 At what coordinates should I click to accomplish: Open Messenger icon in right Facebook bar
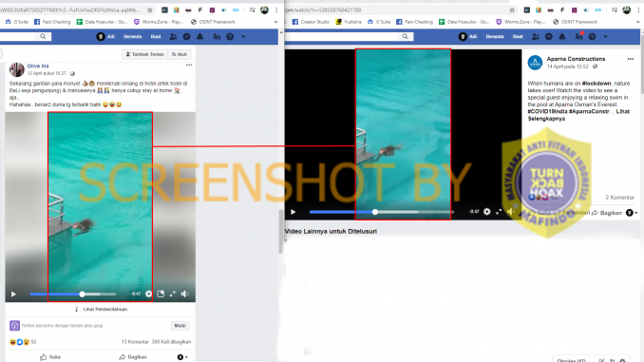coord(549,36)
